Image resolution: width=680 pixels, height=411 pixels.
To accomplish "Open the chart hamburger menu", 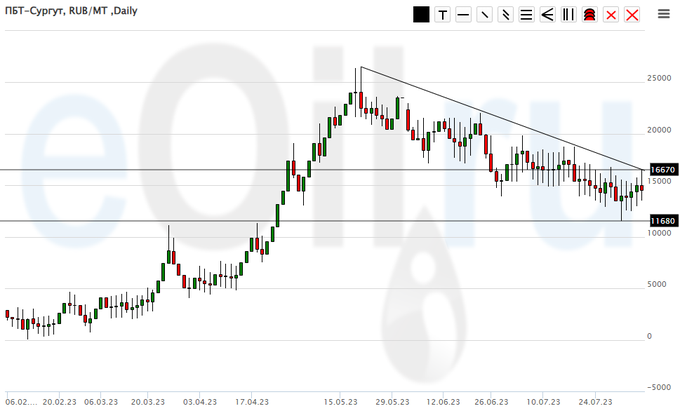I will point(664,14).
